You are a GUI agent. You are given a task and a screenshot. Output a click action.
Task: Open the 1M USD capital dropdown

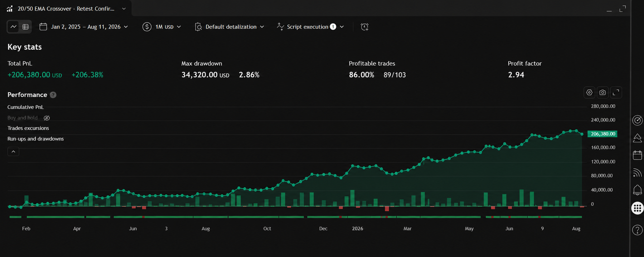click(x=162, y=27)
